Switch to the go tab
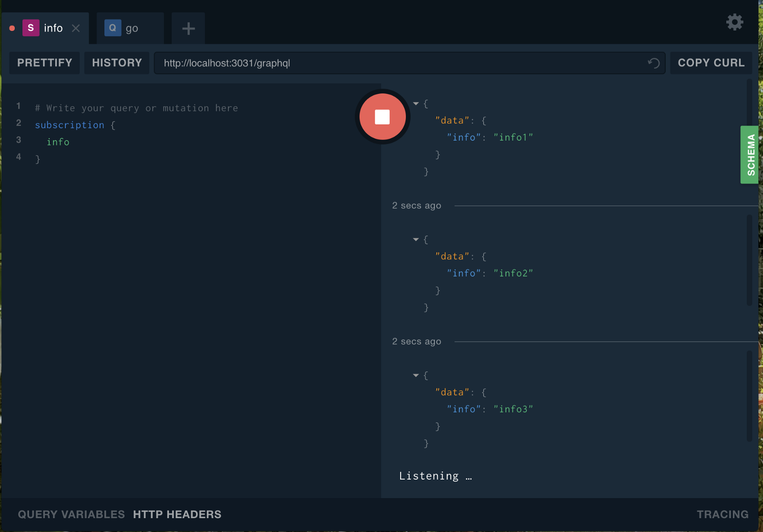This screenshot has width=763, height=532. 132,29
